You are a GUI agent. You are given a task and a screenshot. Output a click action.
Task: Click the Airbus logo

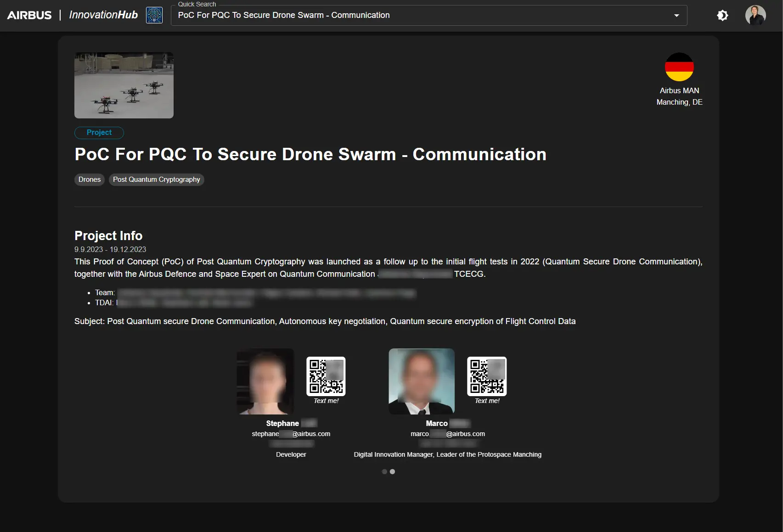point(29,15)
